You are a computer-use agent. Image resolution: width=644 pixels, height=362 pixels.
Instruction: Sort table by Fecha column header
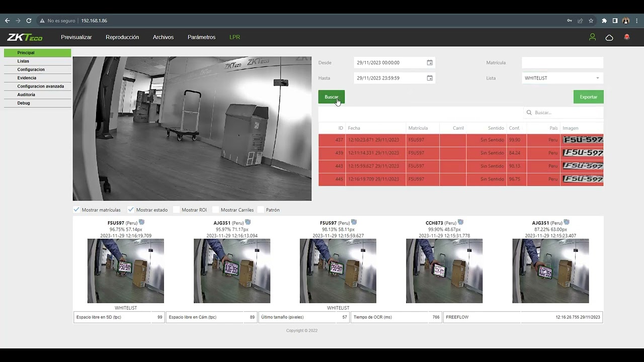coord(354,128)
